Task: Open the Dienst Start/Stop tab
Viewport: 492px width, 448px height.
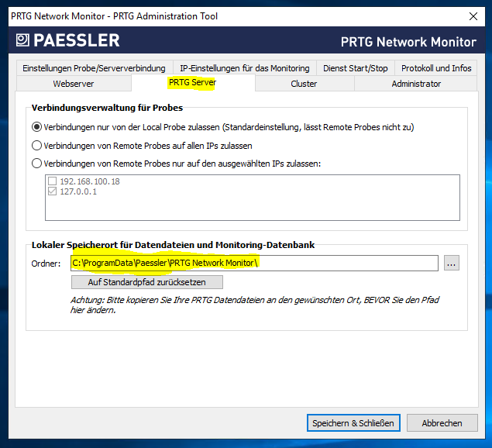Action: tap(355, 67)
